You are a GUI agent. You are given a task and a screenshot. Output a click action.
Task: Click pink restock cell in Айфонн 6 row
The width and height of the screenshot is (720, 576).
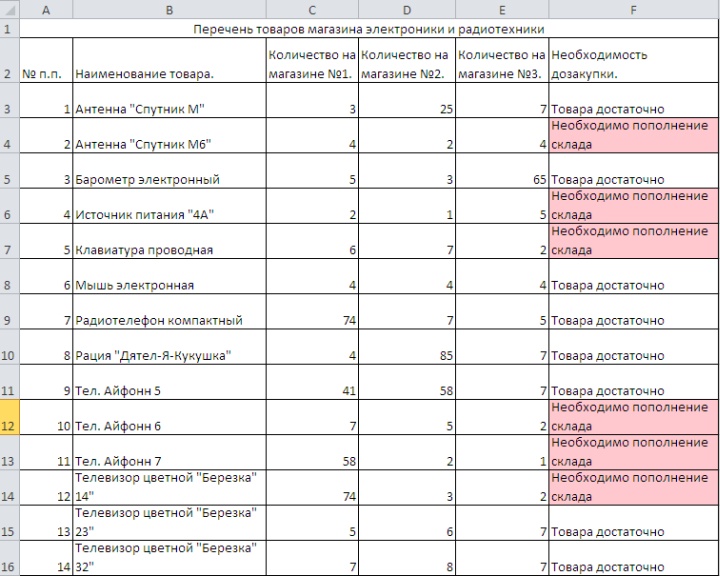click(x=634, y=417)
